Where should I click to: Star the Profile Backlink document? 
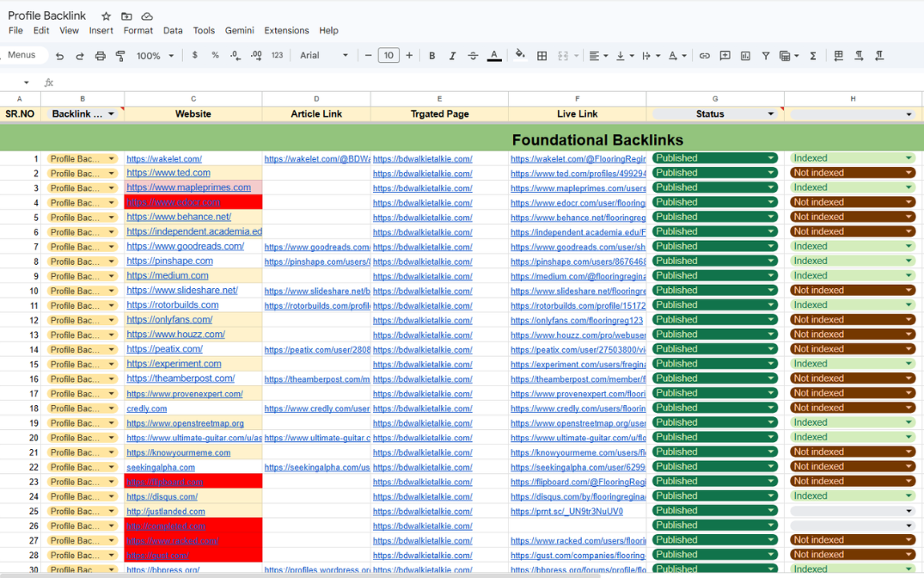106,16
